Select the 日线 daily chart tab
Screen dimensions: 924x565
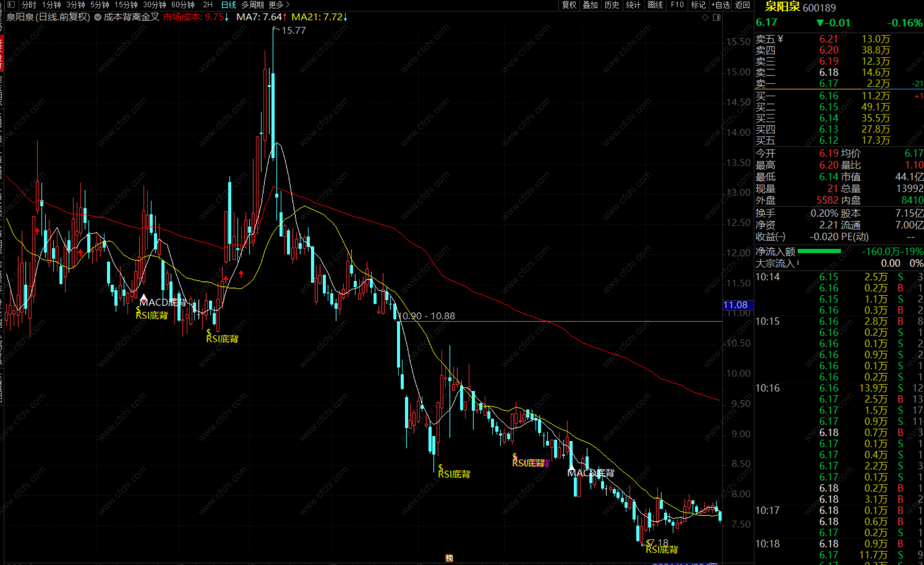[228, 5]
